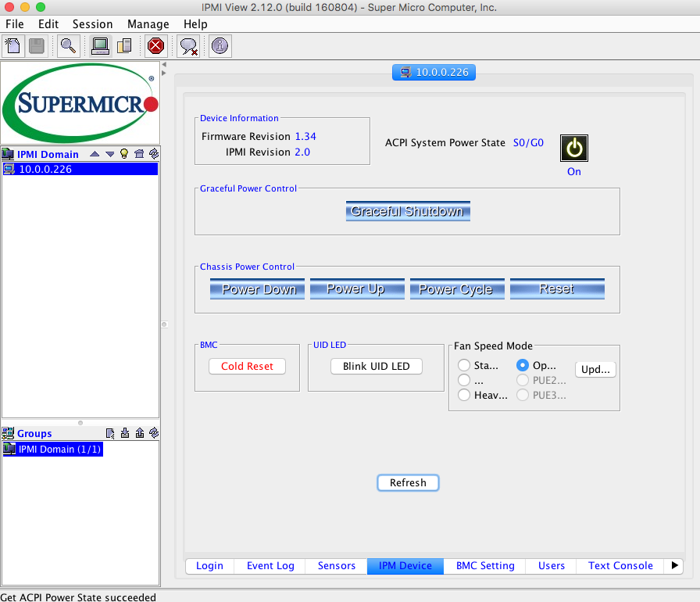Viewport: 700px width, 602px height.
Task: Click the vertical split-pane handle dot
Action: 164,324
